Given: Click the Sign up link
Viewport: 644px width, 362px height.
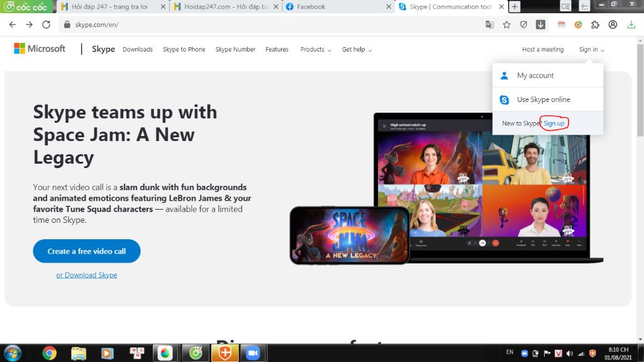Looking at the screenshot, I should [x=554, y=123].
